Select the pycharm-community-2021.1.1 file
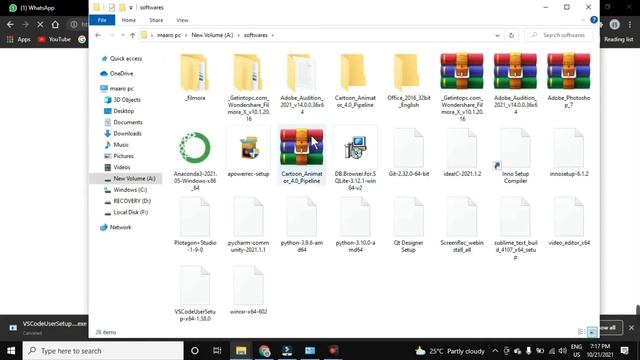 click(x=248, y=225)
